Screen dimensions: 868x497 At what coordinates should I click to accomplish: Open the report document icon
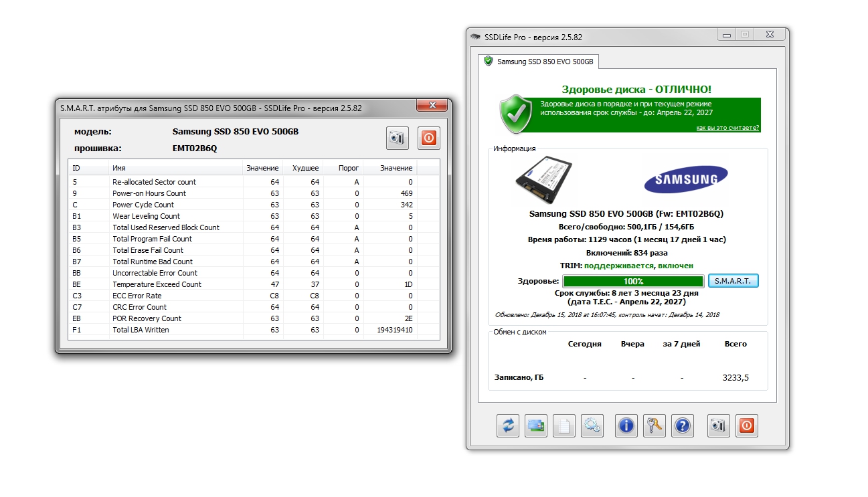tap(564, 425)
